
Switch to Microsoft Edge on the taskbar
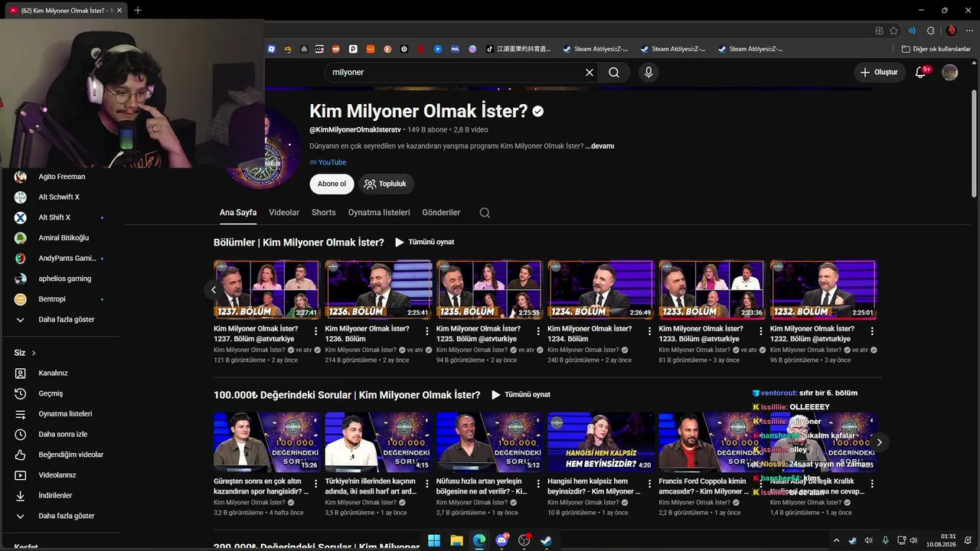(x=479, y=540)
